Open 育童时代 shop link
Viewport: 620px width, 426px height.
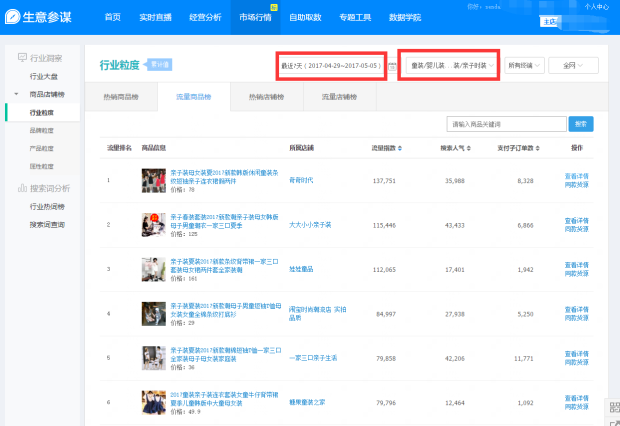304,181
